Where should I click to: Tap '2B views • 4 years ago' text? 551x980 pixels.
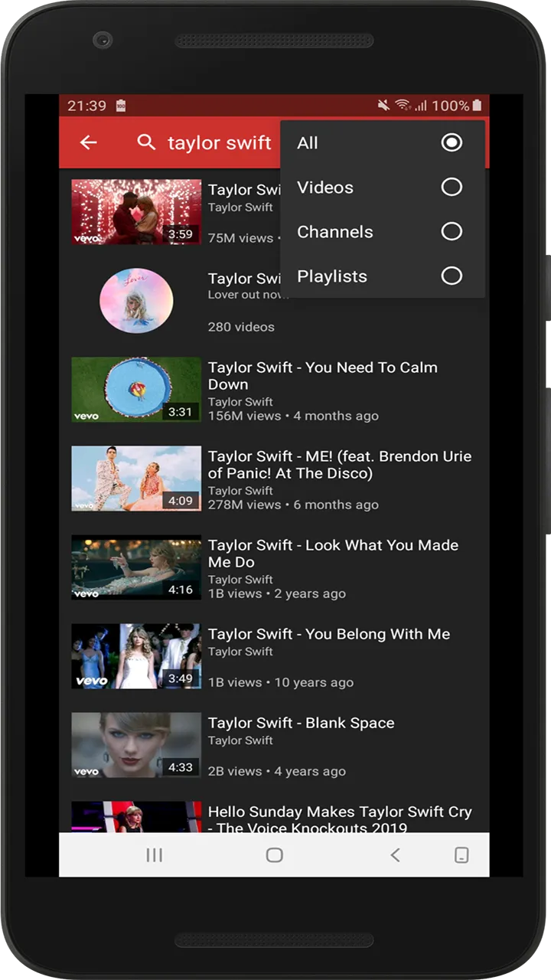pos(277,771)
